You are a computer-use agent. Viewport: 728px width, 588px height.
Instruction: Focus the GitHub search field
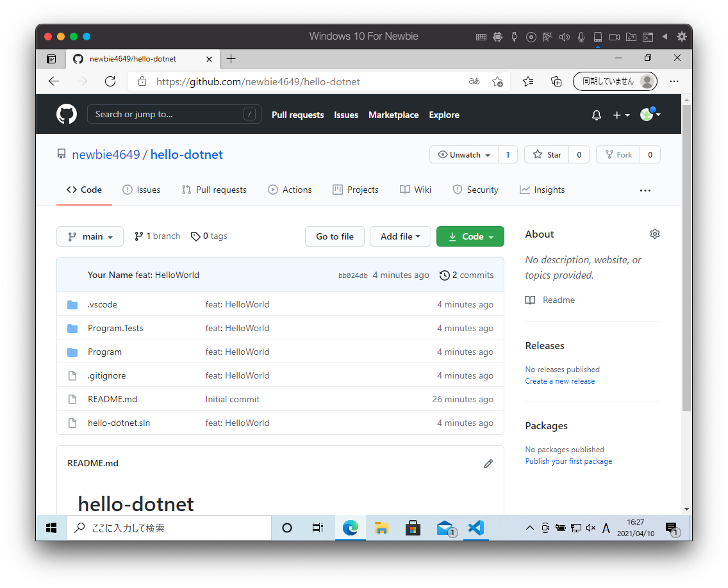click(174, 114)
